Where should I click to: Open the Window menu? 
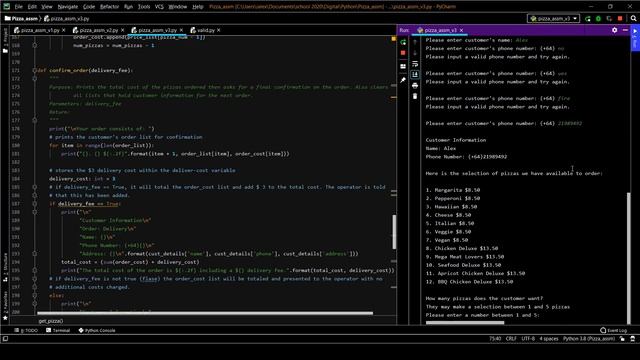[178, 7]
